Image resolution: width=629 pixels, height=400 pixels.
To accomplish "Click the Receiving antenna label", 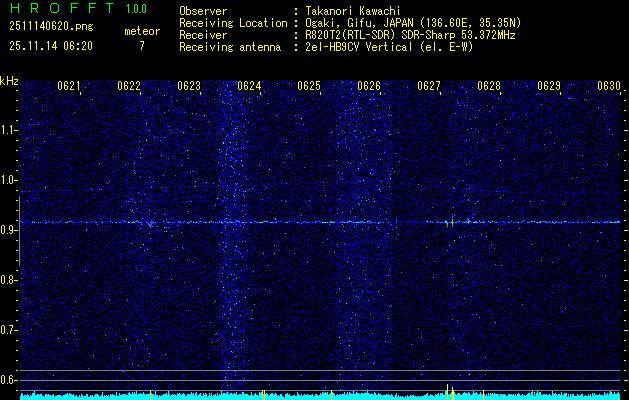I will 230,47.
